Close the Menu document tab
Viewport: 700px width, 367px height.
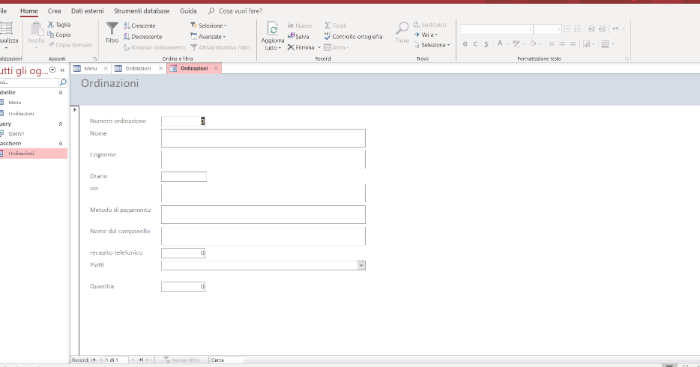[105, 68]
